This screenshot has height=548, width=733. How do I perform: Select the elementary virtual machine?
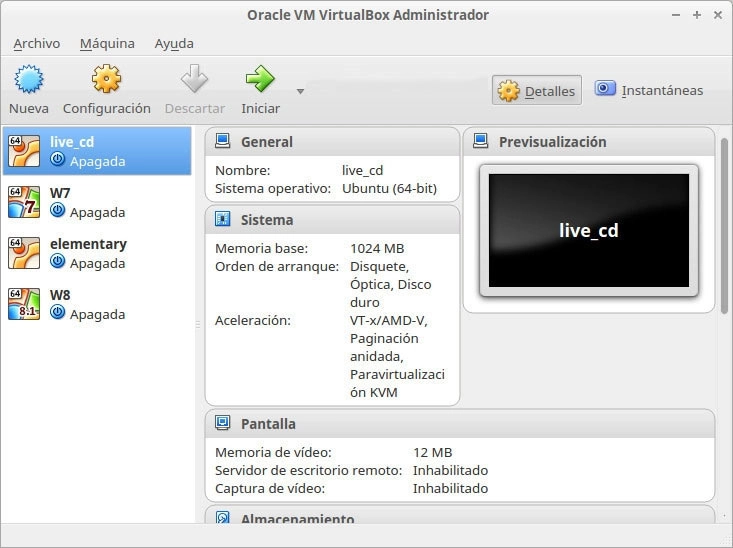(x=97, y=253)
